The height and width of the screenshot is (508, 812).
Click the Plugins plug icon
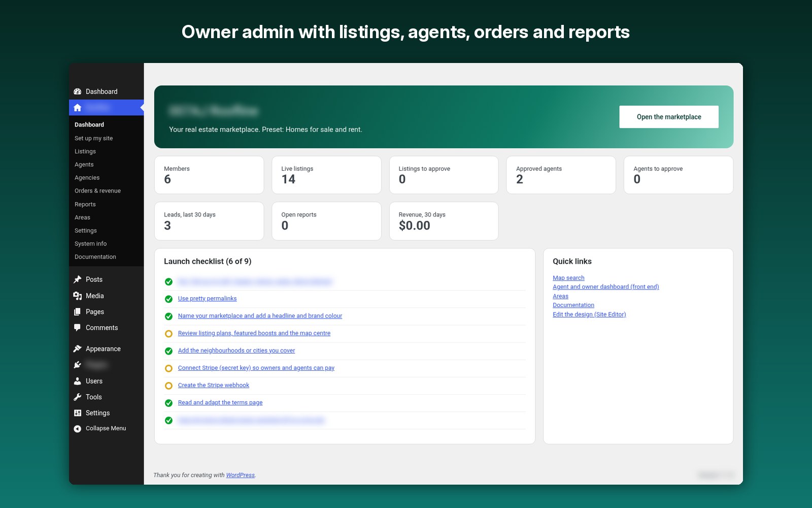78,365
